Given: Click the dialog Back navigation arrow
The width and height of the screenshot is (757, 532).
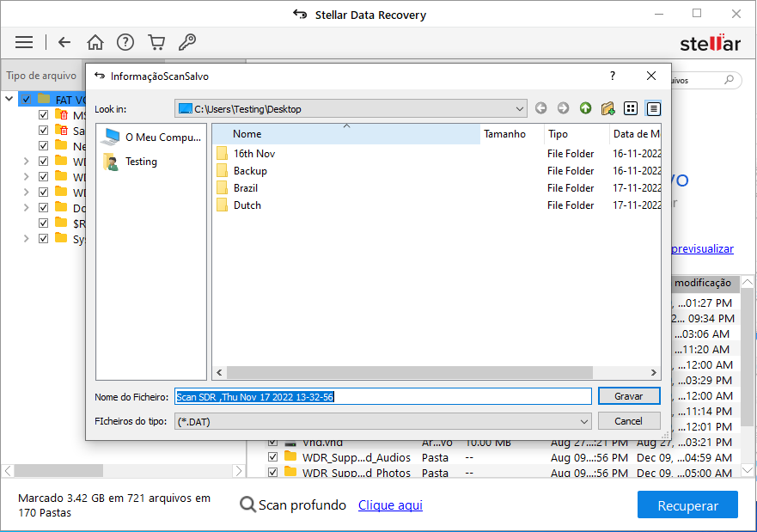Looking at the screenshot, I should click(540, 108).
